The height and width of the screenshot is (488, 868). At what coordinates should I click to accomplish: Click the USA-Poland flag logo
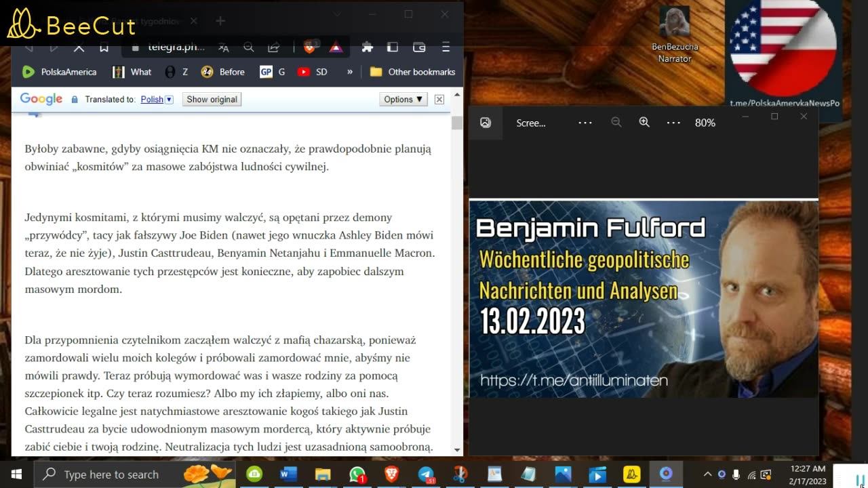(783, 47)
